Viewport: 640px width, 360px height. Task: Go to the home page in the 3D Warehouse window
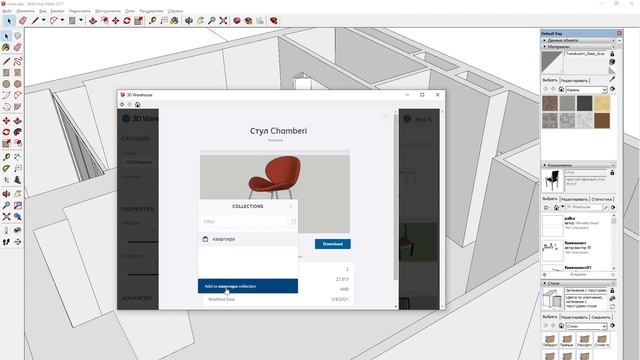(x=138, y=104)
